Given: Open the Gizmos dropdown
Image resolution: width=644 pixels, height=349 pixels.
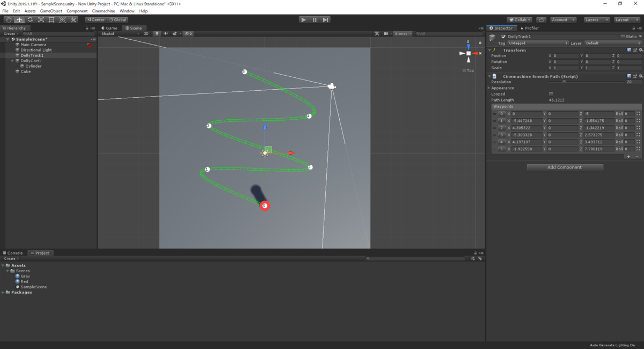Looking at the screenshot, I should coord(402,33).
